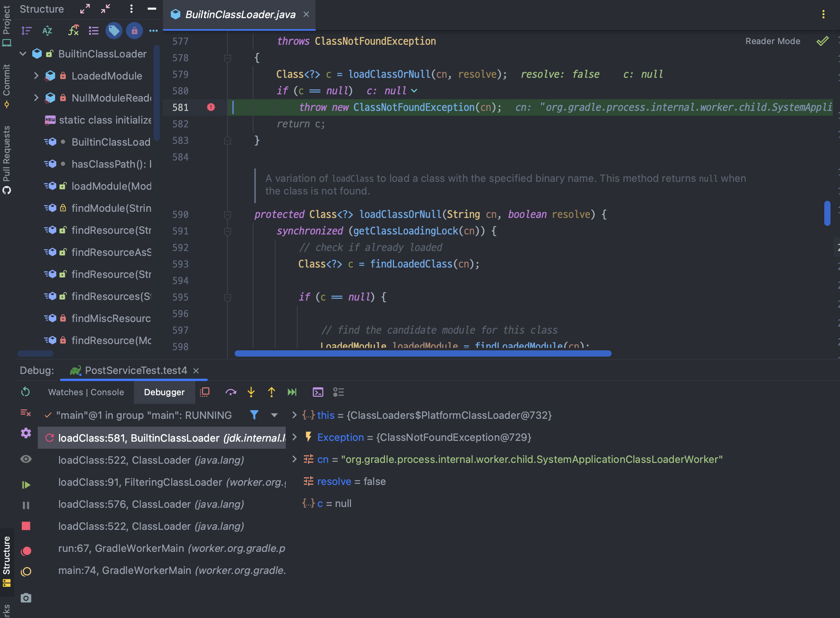
Task: Toggle the alphabetical sort button in Structure
Action: 47,31
